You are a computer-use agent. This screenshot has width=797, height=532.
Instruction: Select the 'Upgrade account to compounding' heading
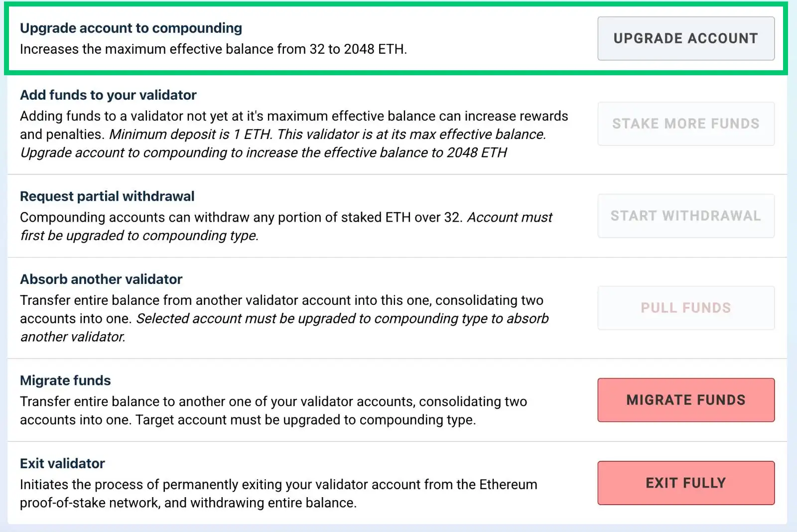click(131, 28)
